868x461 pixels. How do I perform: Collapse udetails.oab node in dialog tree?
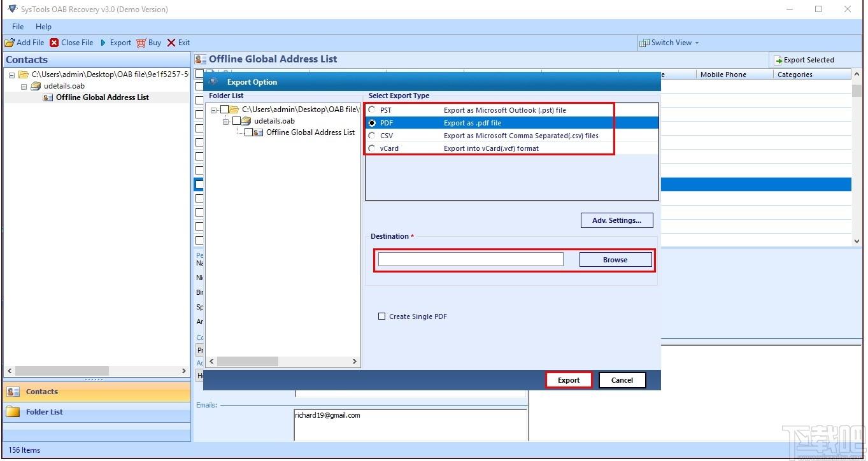point(225,121)
